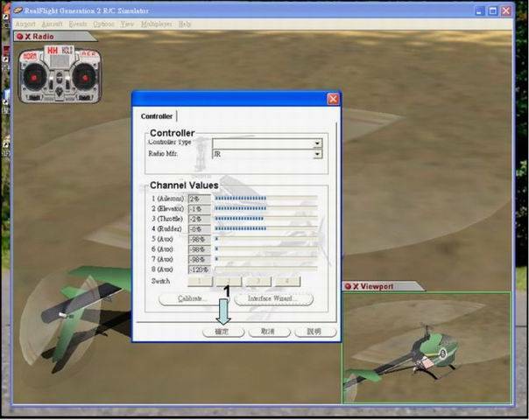The width and height of the screenshot is (529, 420).
Task: Click the left stick on the radio transmitter image
Action: [34, 78]
